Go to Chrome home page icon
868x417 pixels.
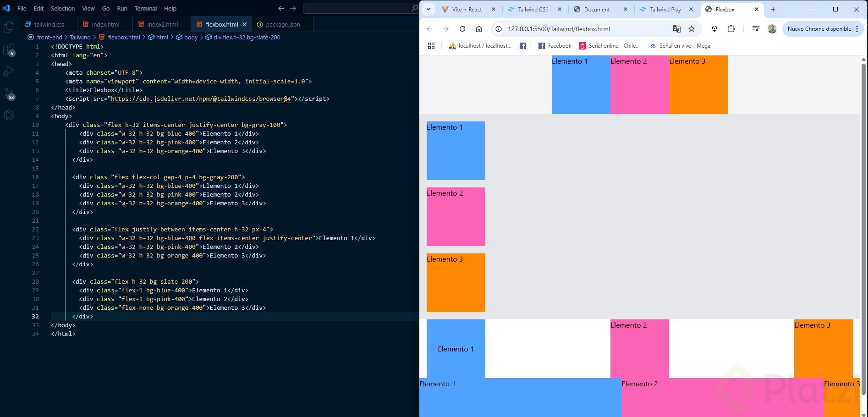point(479,29)
